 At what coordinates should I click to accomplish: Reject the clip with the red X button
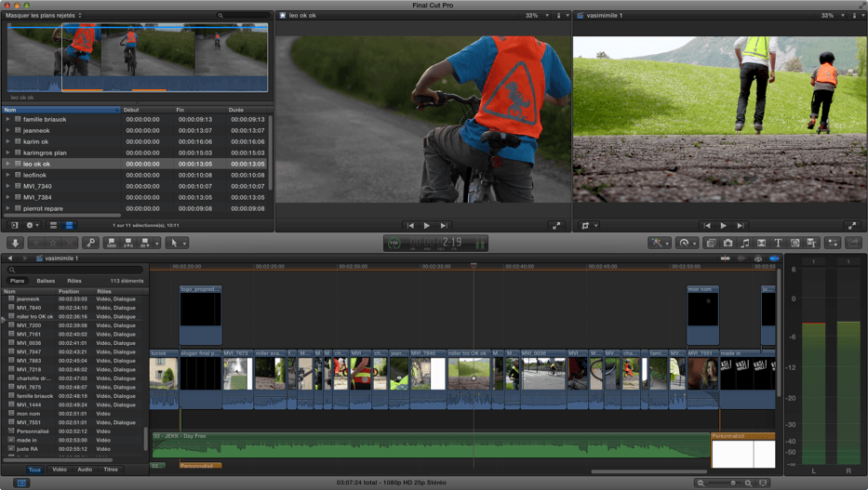[x=69, y=243]
